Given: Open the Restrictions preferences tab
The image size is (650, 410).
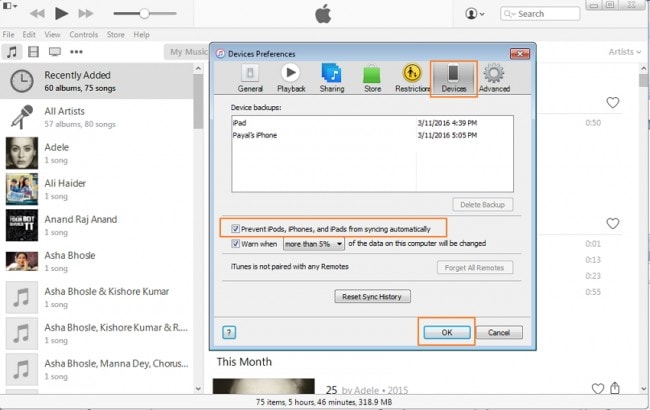Looking at the screenshot, I should [x=412, y=78].
